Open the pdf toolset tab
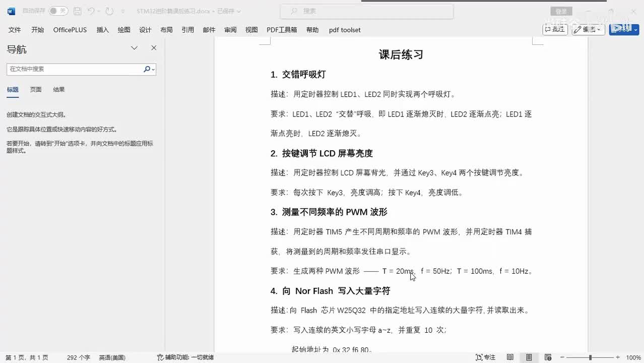This screenshot has height=363, width=644. [345, 30]
